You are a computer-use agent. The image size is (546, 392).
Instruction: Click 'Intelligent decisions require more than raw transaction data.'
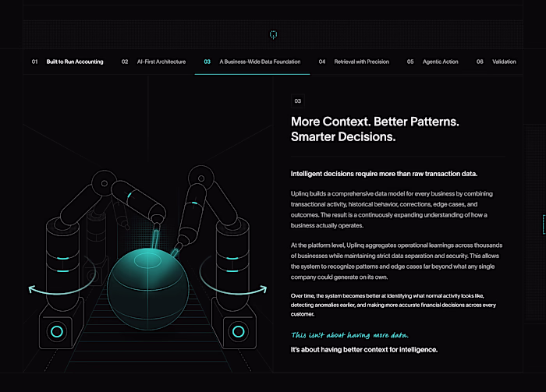(x=384, y=174)
